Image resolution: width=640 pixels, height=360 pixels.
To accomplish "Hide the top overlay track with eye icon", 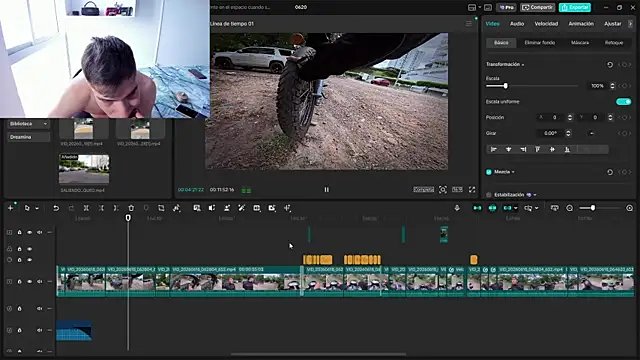I will click(30, 232).
